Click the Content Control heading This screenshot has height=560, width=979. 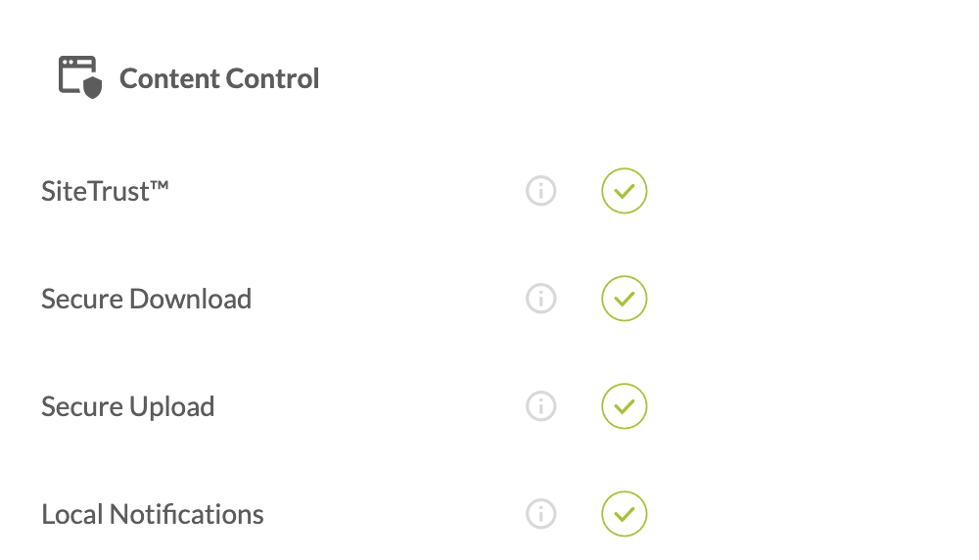219,78
